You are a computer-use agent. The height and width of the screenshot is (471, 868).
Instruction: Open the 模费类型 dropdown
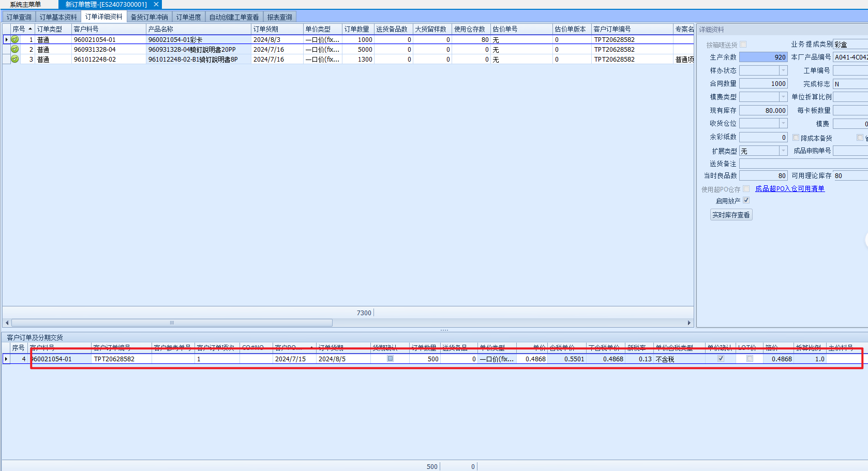tap(783, 97)
